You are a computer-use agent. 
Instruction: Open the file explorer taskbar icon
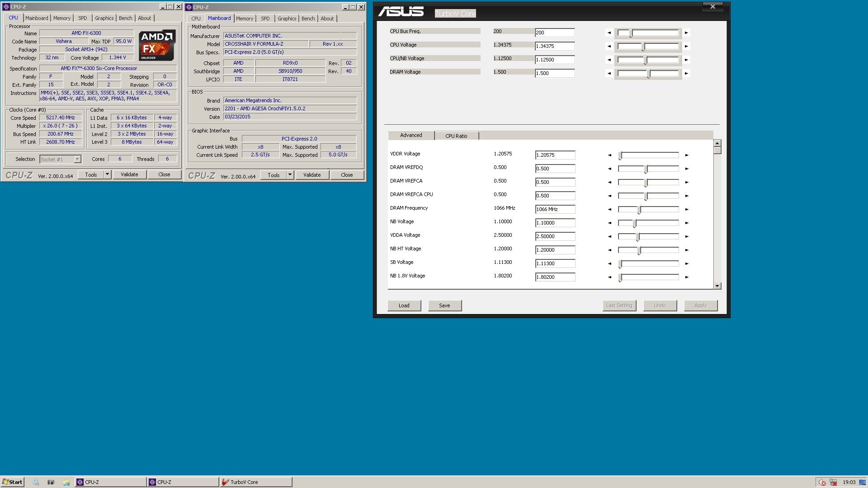pyautogui.click(x=66, y=482)
